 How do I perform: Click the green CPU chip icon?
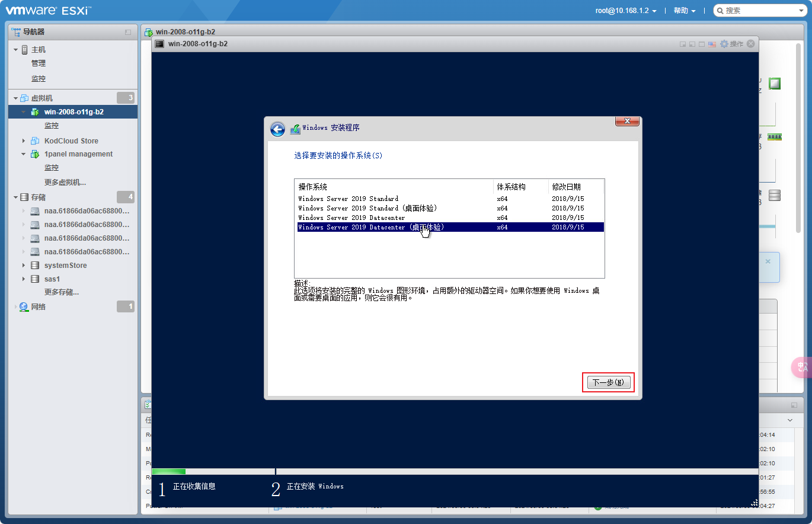(775, 84)
